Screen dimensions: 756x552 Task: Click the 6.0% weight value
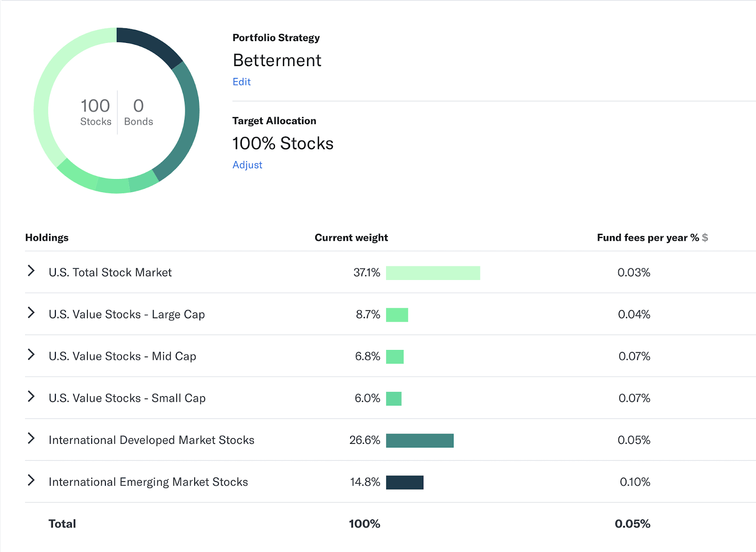tap(368, 398)
